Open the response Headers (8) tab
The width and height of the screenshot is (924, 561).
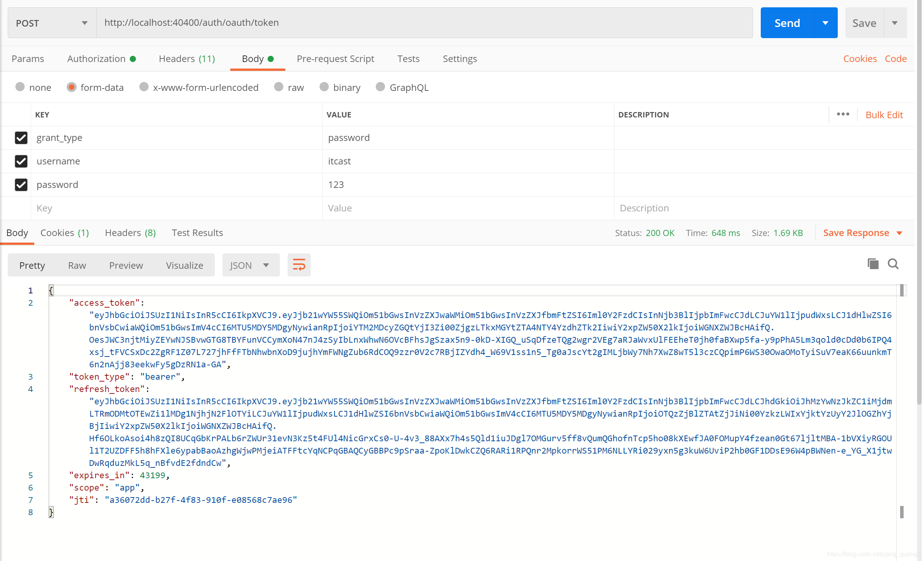point(130,233)
